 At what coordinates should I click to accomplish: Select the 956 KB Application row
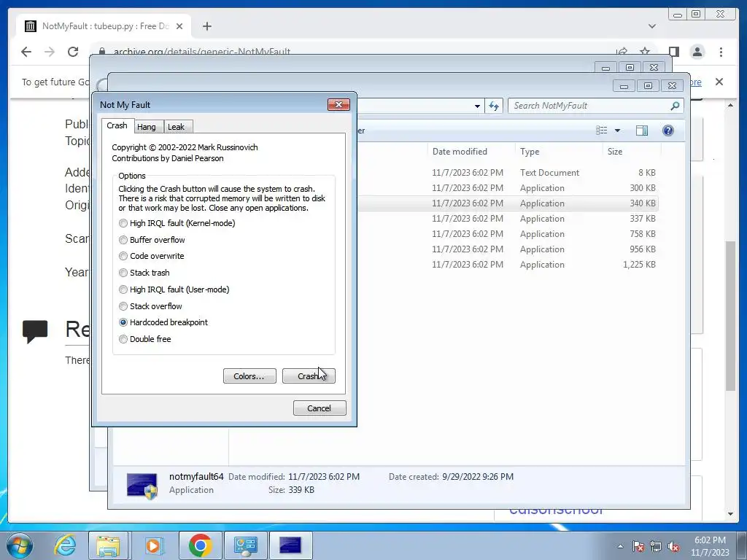coord(508,249)
